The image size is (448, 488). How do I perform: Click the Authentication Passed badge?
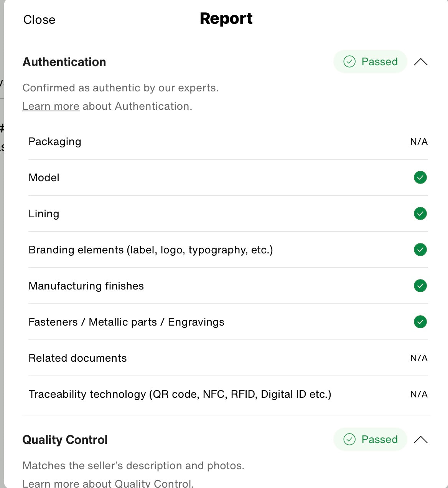(370, 61)
